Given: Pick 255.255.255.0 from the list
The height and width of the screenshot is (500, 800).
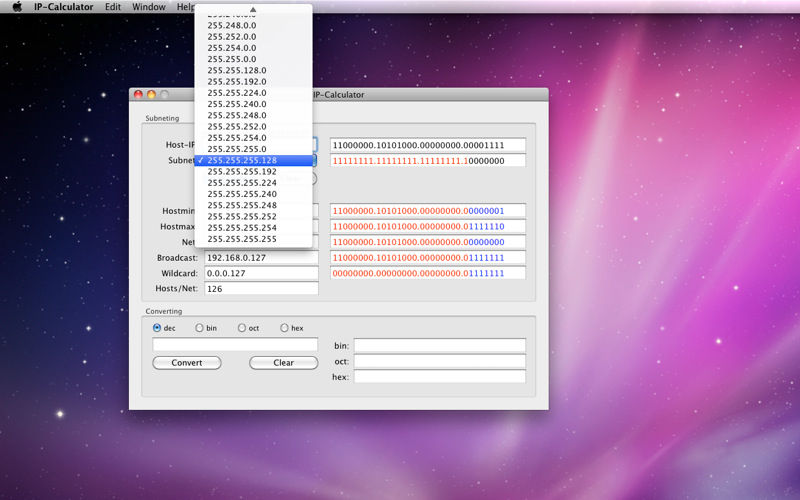Looking at the screenshot, I should pyautogui.click(x=254, y=149).
